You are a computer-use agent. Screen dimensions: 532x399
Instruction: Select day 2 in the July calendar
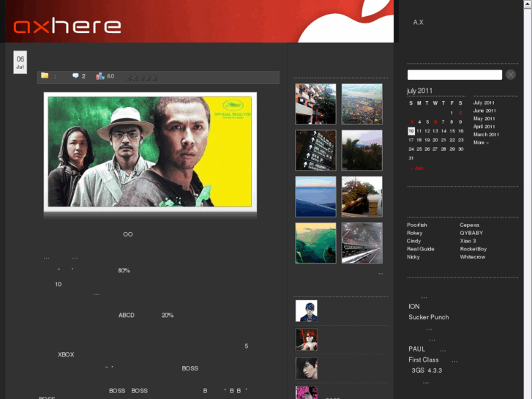pos(460,113)
